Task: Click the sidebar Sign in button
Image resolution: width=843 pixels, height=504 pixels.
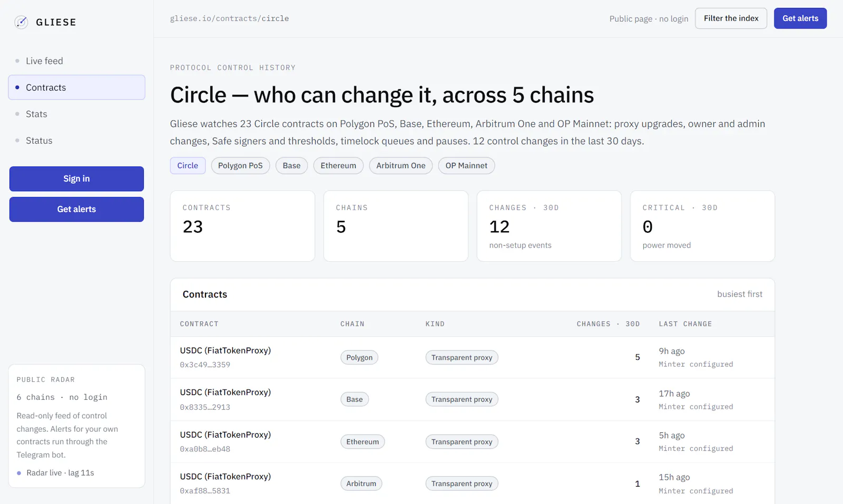Action: tap(76, 179)
